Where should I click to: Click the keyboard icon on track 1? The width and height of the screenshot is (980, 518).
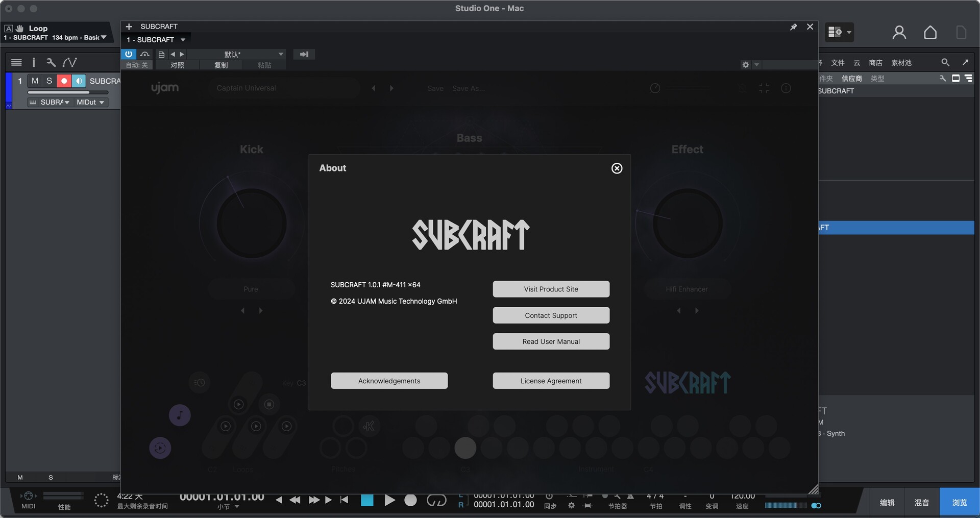[33, 102]
